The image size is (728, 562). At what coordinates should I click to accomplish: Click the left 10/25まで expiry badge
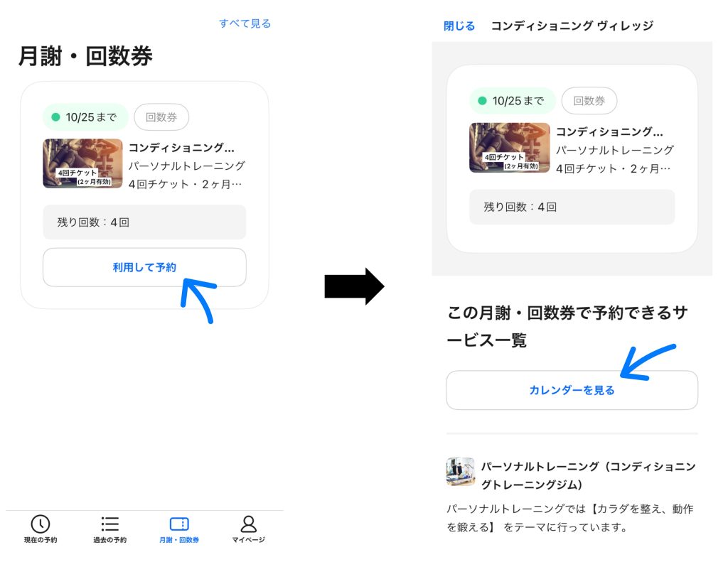pos(85,117)
